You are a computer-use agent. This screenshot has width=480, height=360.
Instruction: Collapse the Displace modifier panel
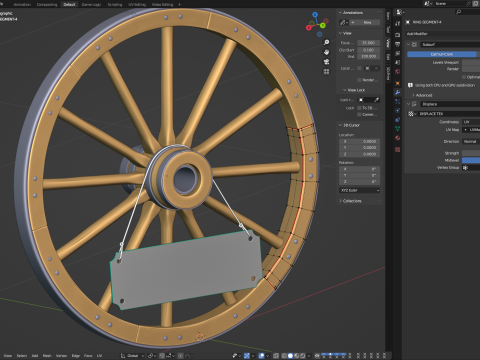(408, 104)
